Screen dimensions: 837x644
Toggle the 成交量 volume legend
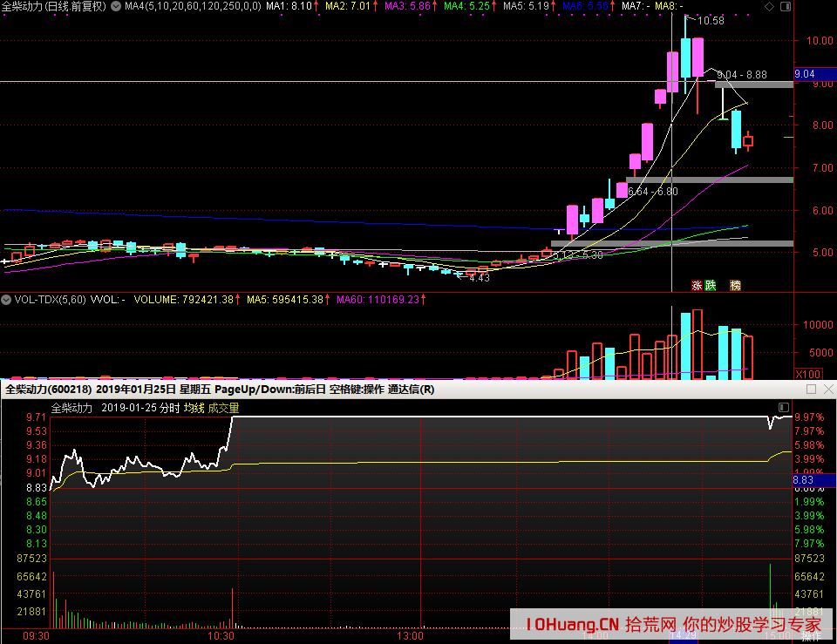[222, 407]
